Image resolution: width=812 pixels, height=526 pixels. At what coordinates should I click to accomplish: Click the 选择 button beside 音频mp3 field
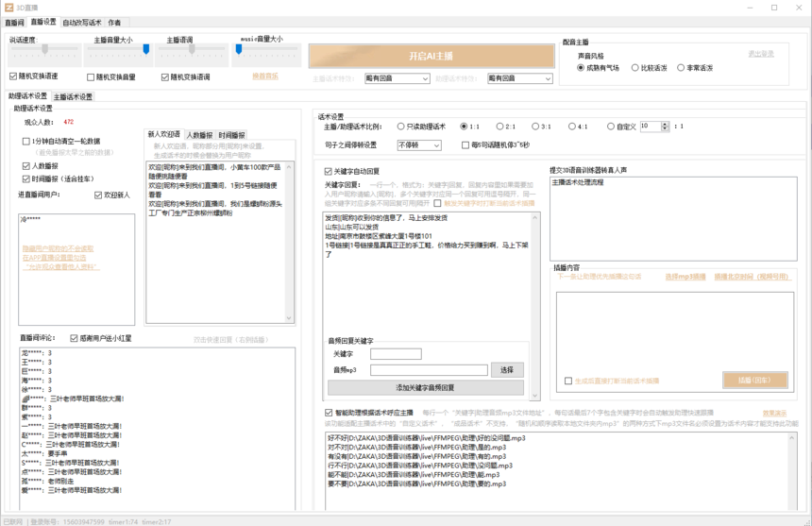507,370
